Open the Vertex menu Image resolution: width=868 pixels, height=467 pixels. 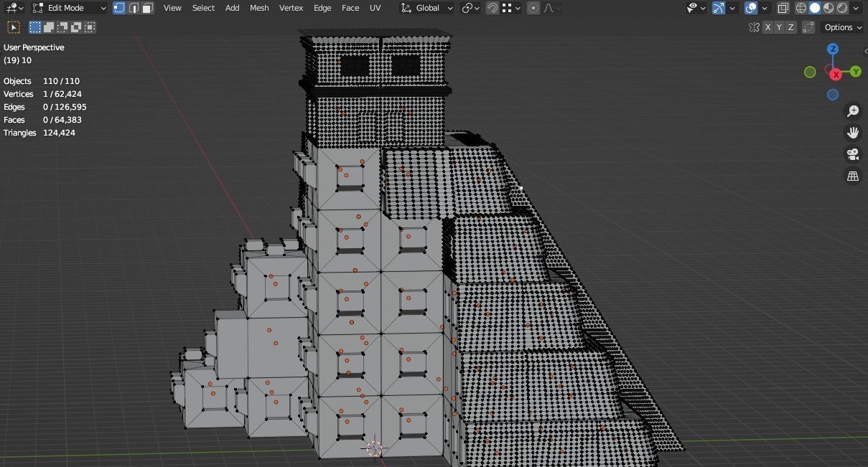pyautogui.click(x=291, y=8)
